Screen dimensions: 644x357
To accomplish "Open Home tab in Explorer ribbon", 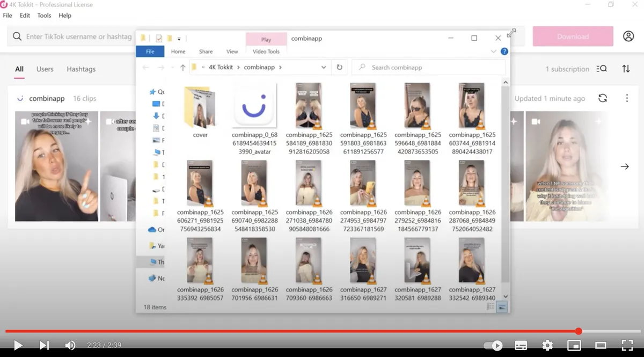I will pyautogui.click(x=178, y=52).
